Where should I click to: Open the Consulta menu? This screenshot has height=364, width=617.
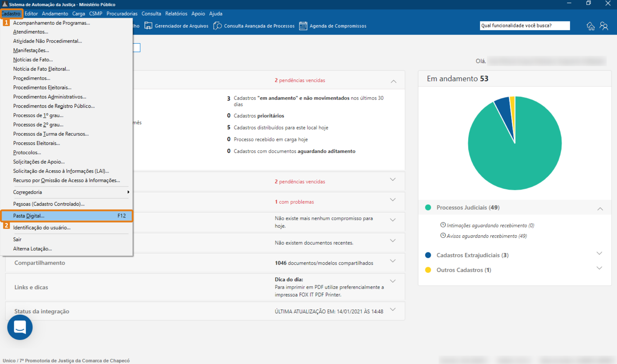point(151,14)
